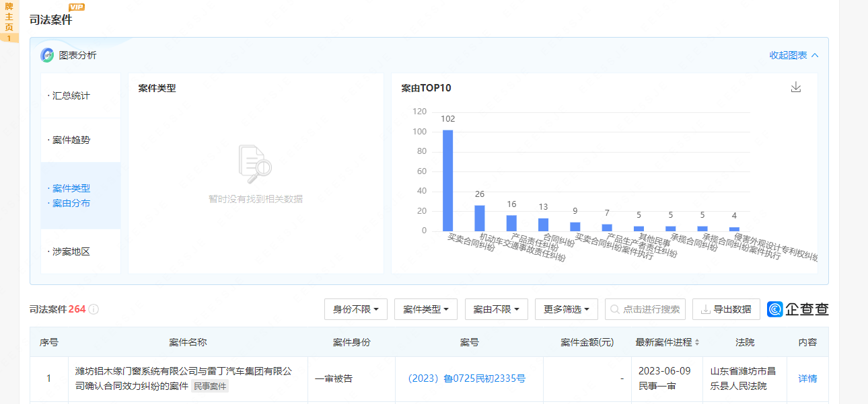Click the empty-data document magnifier icon

(x=255, y=165)
